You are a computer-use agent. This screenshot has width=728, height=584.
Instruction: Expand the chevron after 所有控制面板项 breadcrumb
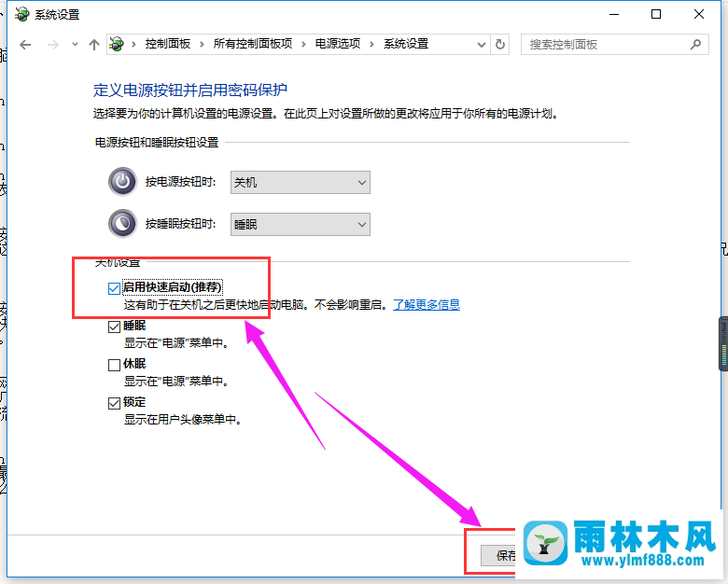303,44
